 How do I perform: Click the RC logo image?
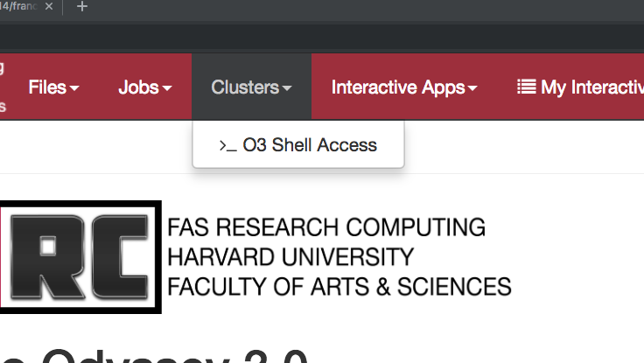(x=80, y=257)
